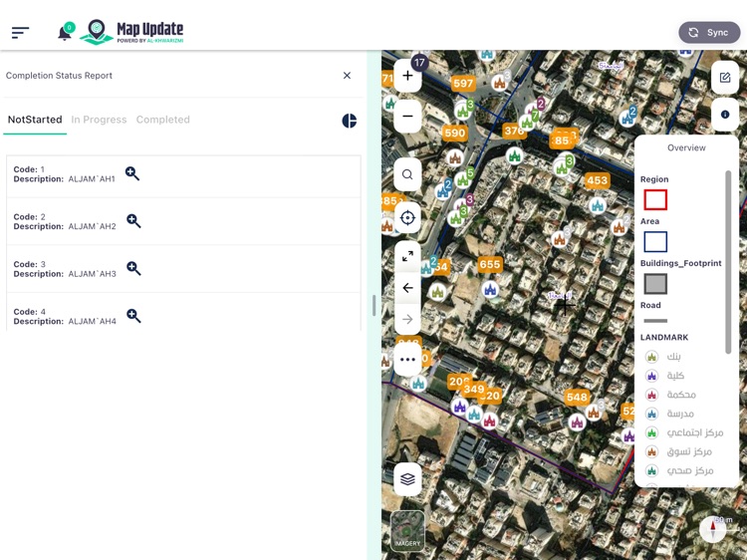
Task: Switch to the NotStarted tab
Action: [x=35, y=120]
